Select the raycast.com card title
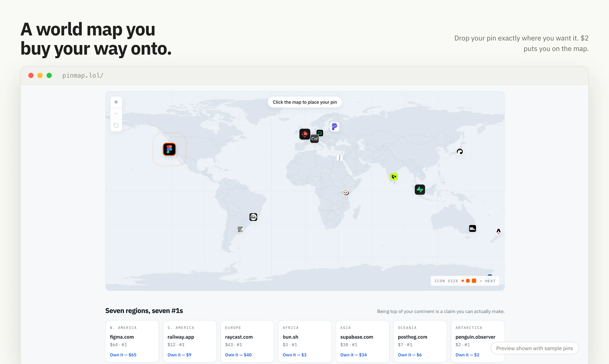This screenshot has height=364, width=609. (239, 337)
